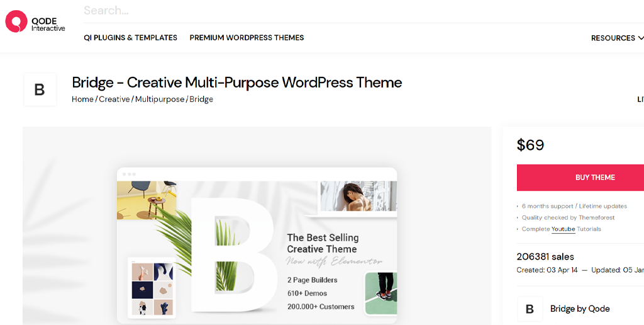Expand the Resources dropdown

(617, 38)
